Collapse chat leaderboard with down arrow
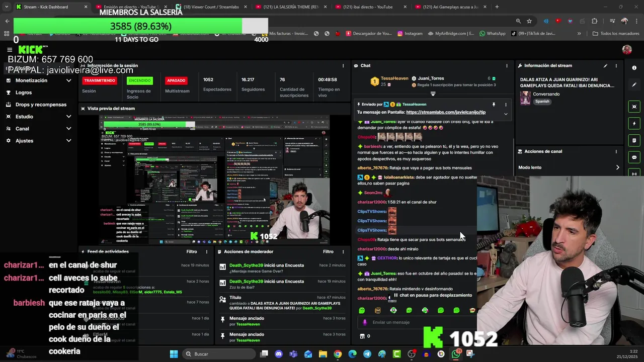 [433, 94]
